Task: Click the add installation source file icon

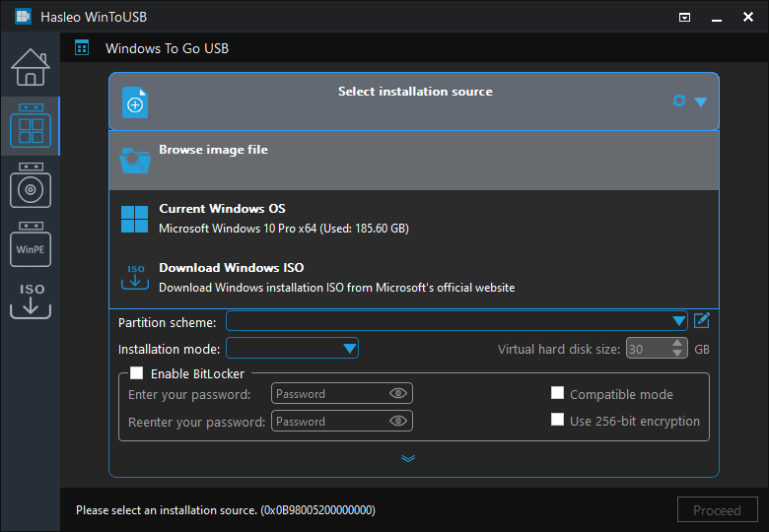Action: pos(135,102)
